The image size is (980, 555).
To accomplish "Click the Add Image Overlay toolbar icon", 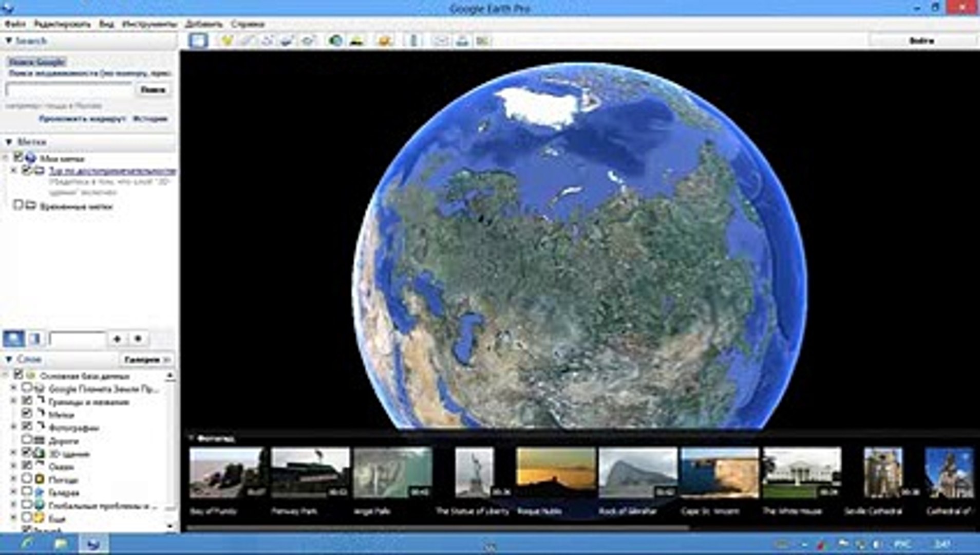I will (x=287, y=41).
